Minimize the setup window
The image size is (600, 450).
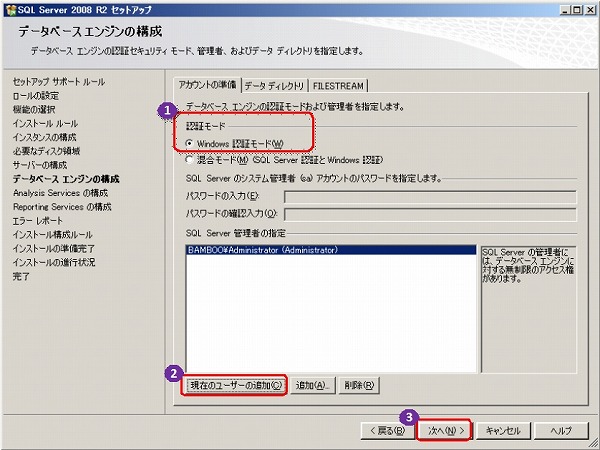click(565, 10)
